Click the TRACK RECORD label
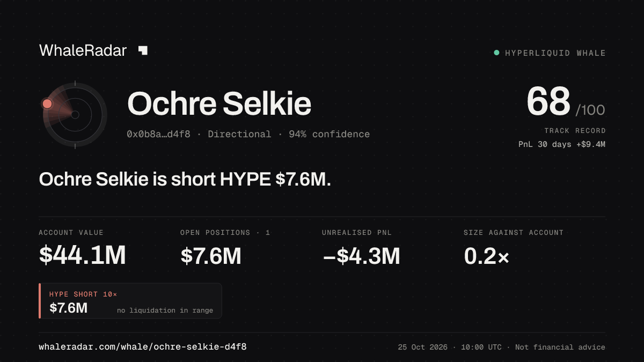Image resolution: width=644 pixels, height=362 pixels. click(x=575, y=131)
